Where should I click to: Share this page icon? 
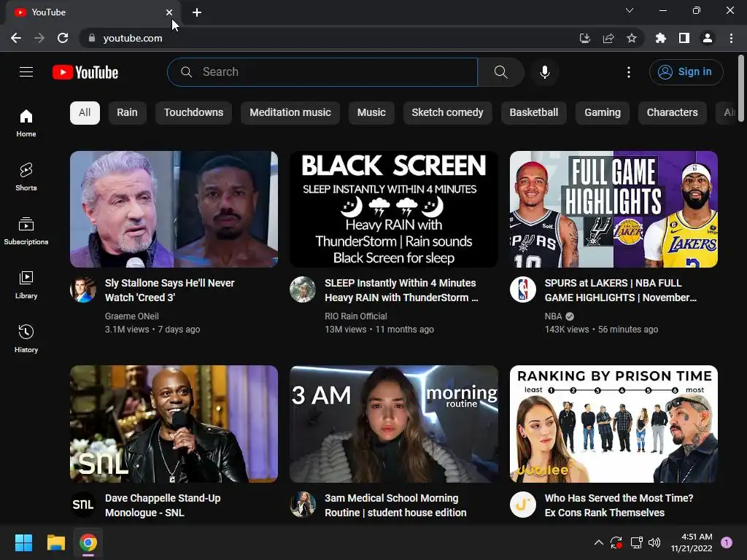click(x=608, y=38)
